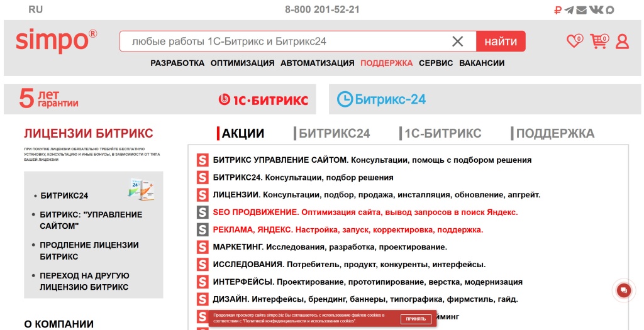Open favorites heart icon in header
644x330 pixels.
[x=575, y=41]
